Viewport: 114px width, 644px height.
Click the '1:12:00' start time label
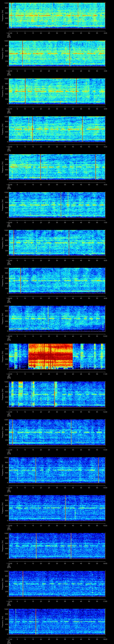(x=9, y=450)
